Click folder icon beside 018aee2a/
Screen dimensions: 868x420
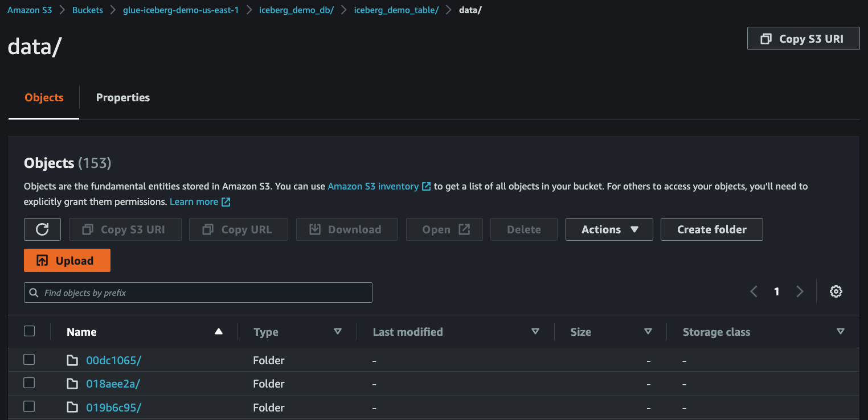(72, 384)
